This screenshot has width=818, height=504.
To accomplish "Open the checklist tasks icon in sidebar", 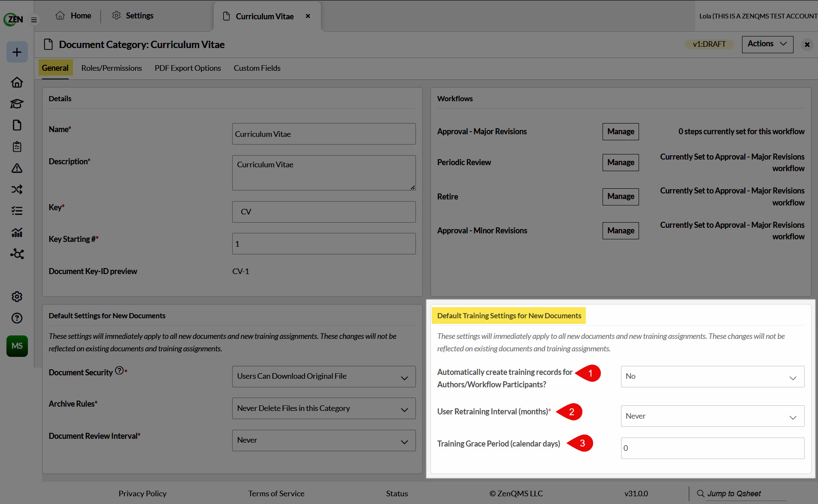I will point(17,211).
